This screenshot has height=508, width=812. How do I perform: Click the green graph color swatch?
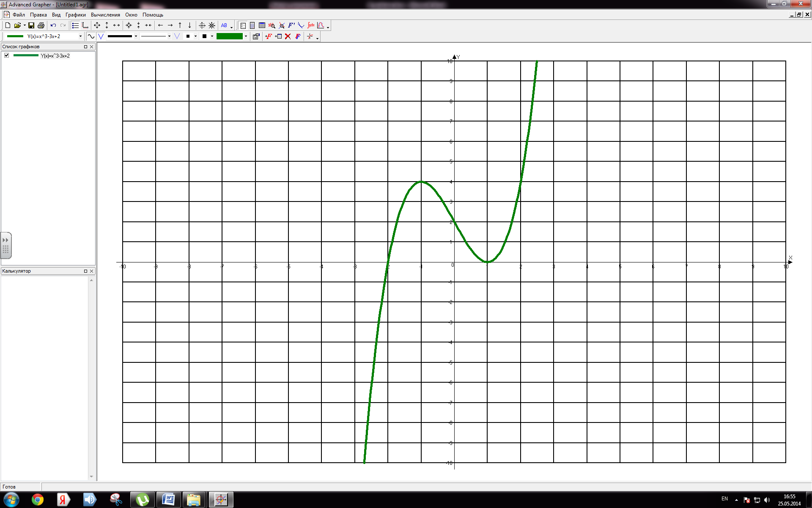pyautogui.click(x=229, y=36)
